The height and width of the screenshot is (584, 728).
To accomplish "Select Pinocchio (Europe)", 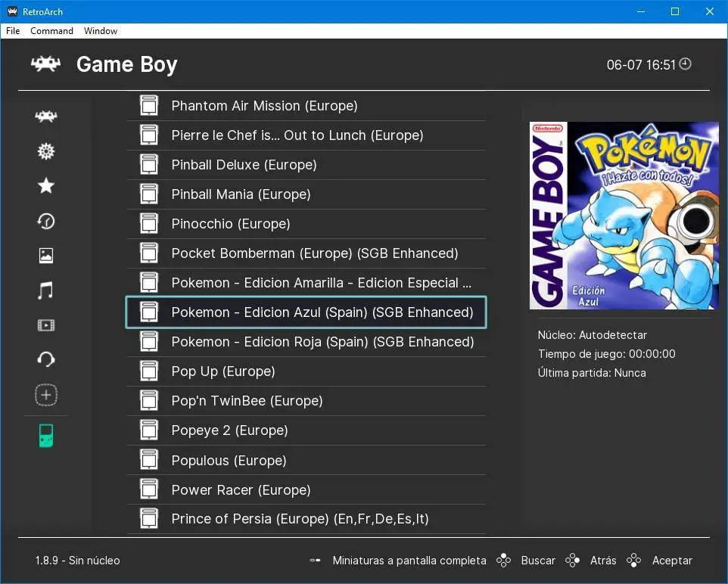I will [306, 223].
